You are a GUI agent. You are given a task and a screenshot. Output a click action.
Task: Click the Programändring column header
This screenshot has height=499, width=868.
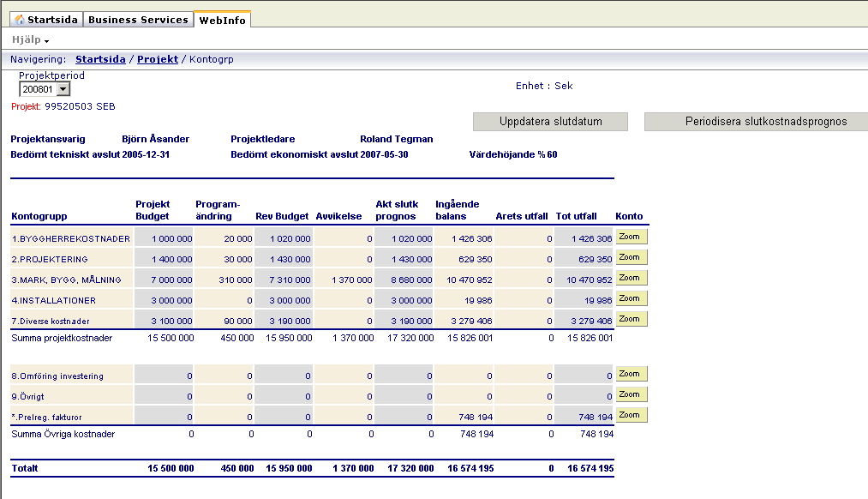[x=218, y=210]
